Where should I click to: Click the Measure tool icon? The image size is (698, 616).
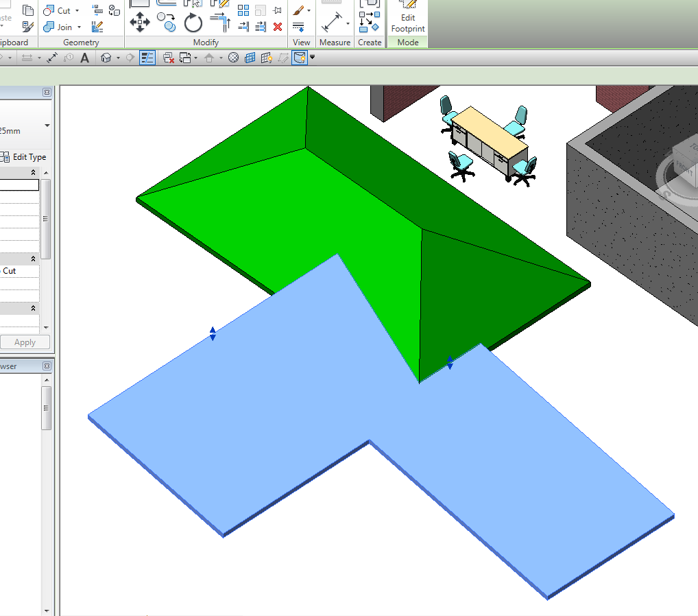(x=332, y=22)
